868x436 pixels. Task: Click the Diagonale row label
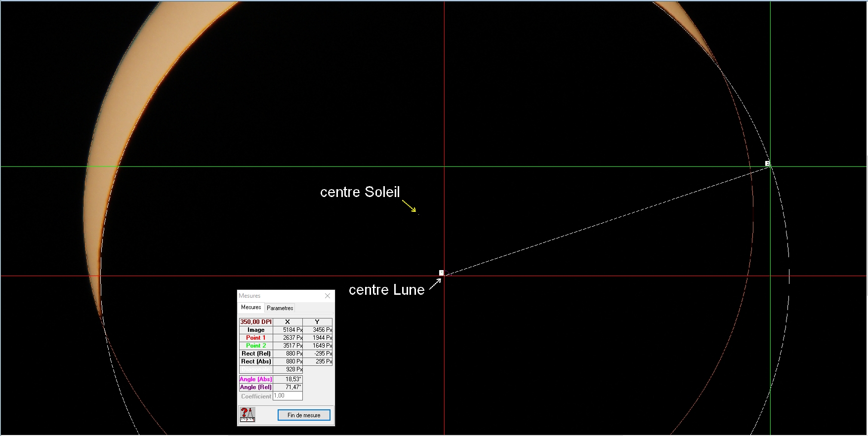click(256, 369)
